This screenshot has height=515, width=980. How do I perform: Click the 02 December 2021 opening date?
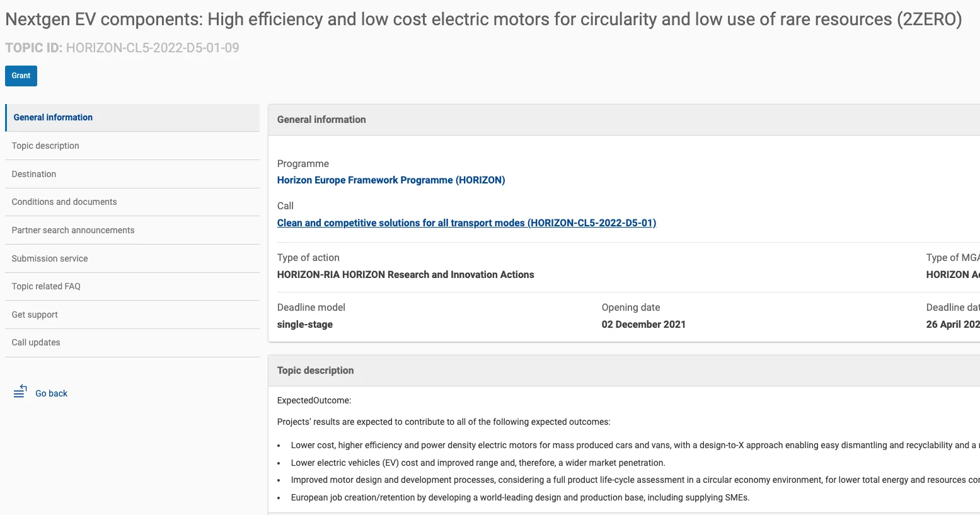click(x=643, y=325)
